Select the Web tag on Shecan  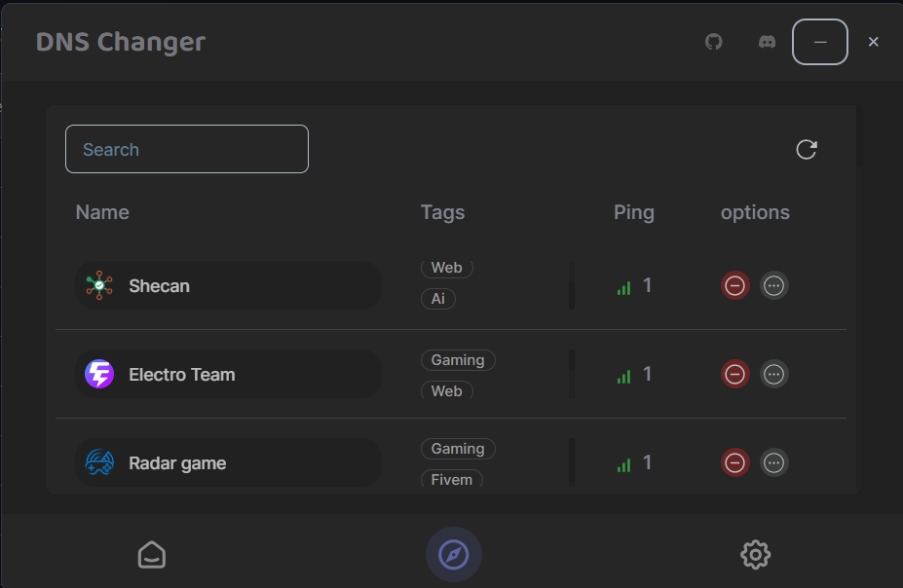pyautogui.click(x=446, y=268)
